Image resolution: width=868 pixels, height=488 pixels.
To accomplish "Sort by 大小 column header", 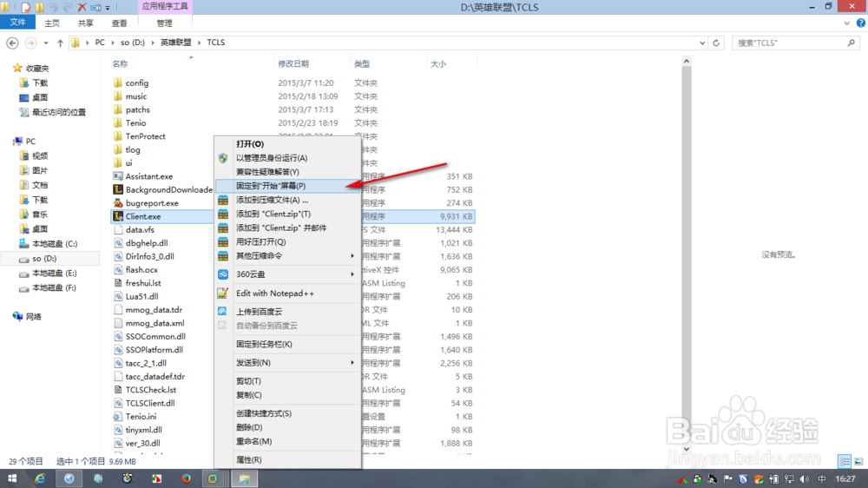I will coord(437,63).
